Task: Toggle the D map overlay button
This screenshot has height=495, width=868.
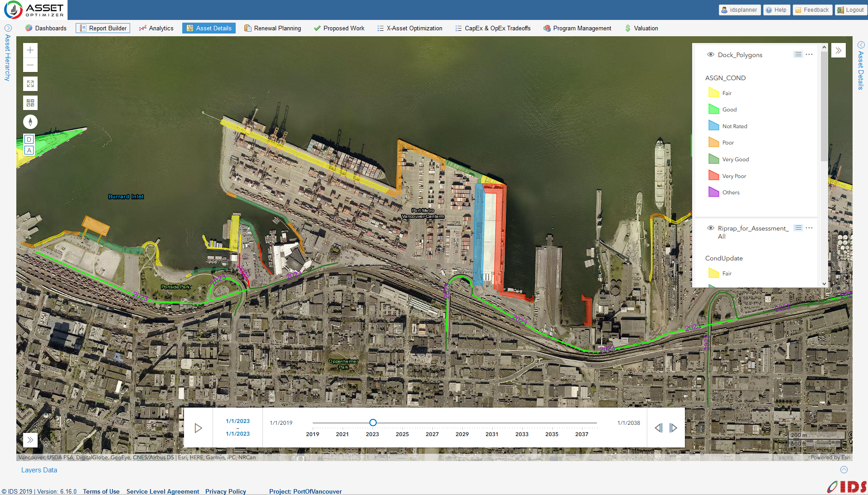Action: click(29, 139)
